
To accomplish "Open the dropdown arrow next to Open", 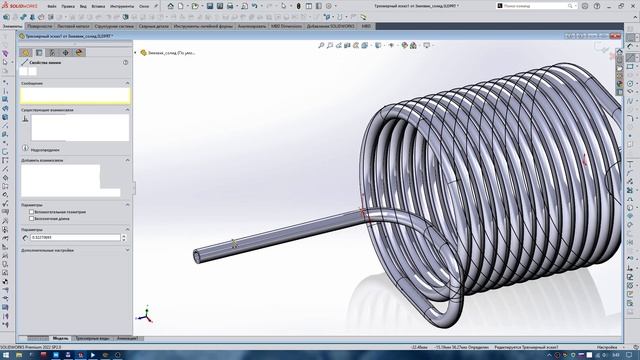I will point(201,6).
